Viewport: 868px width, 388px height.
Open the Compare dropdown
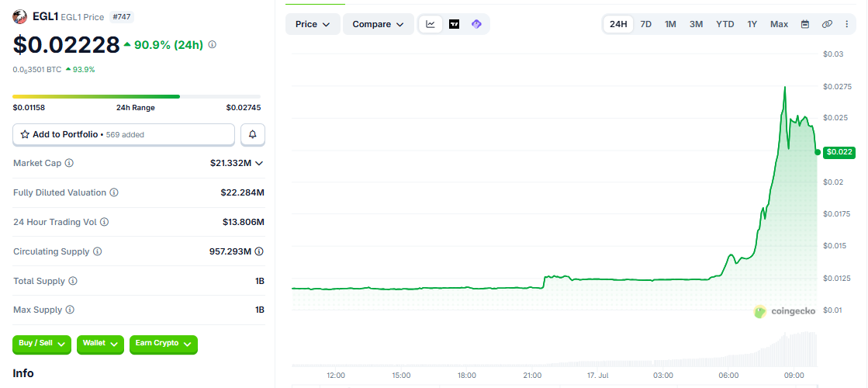point(379,24)
